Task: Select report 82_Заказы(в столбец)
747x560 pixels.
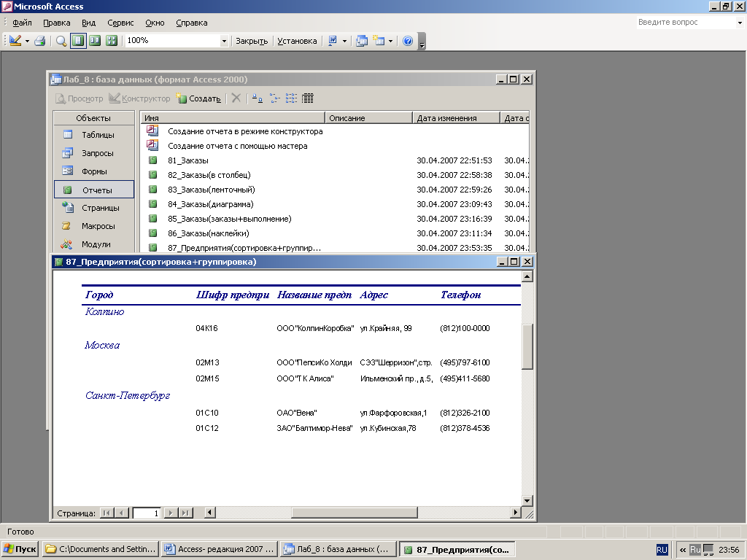Action: tap(209, 175)
